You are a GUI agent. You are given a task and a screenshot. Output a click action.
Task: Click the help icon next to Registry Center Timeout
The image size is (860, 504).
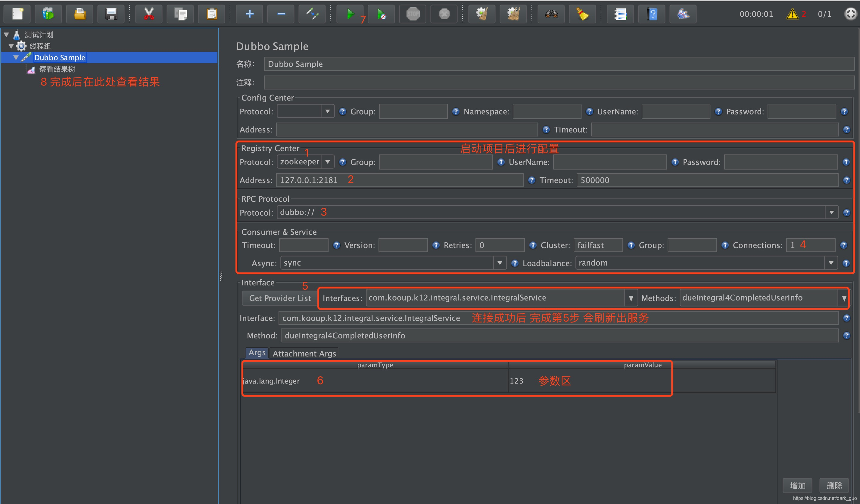[846, 180]
